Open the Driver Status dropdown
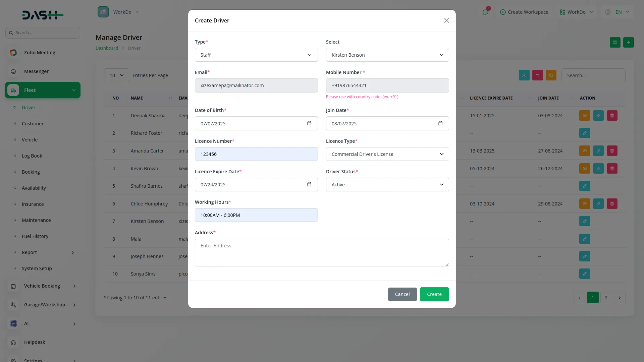 [387, 185]
